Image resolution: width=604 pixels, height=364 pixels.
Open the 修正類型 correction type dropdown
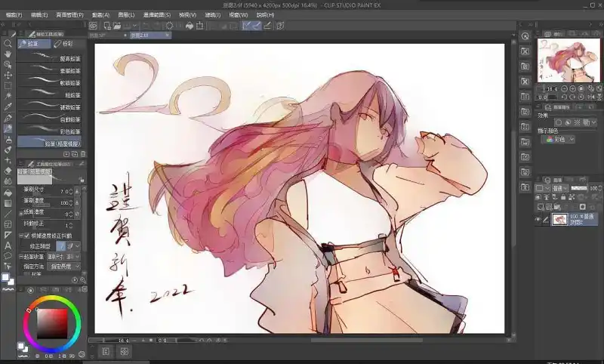[78, 245]
